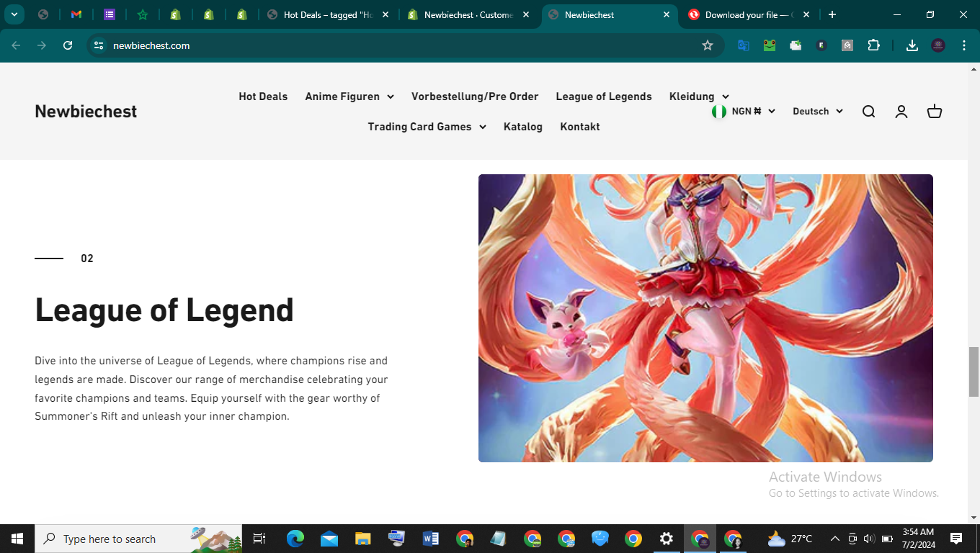Go forward in browser history

point(42,45)
